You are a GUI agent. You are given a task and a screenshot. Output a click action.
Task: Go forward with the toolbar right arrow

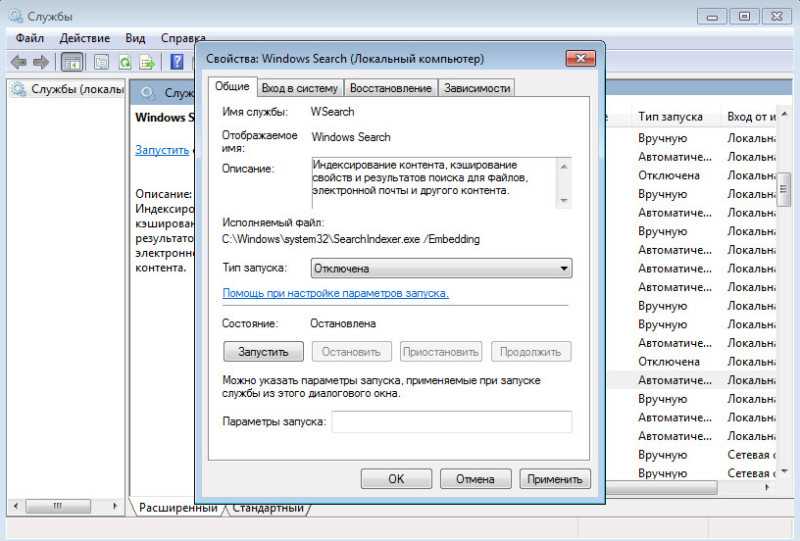(41, 62)
